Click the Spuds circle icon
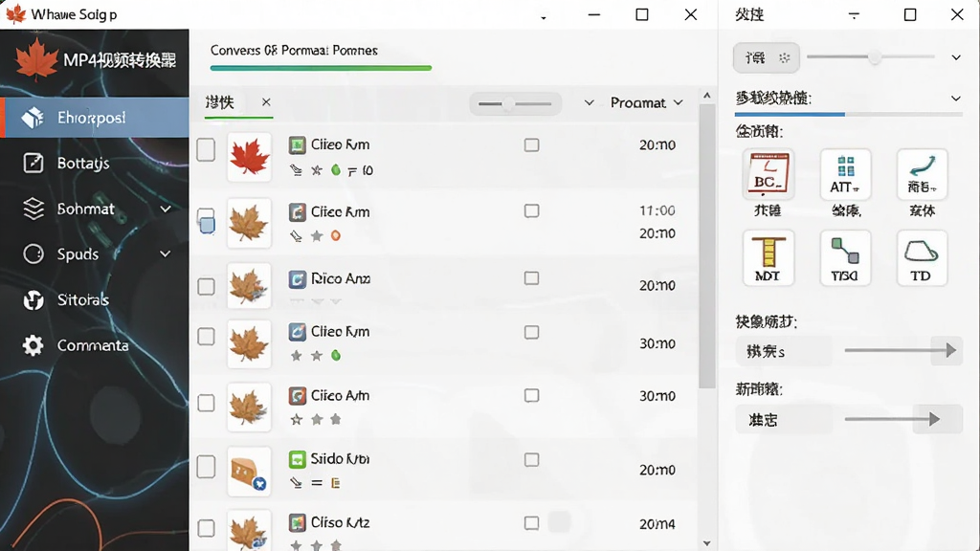 [33, 254]
